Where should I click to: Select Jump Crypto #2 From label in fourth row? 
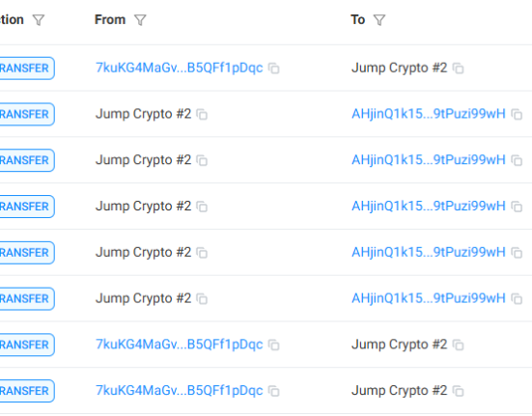tap(143, 207)
